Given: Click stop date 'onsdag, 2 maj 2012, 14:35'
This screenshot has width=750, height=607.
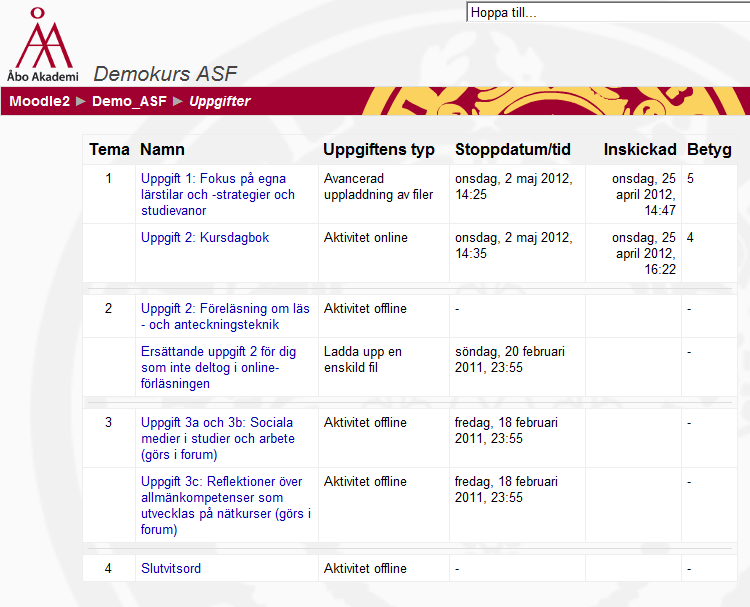Looking at the screenshot, I should tap(514, 245).
